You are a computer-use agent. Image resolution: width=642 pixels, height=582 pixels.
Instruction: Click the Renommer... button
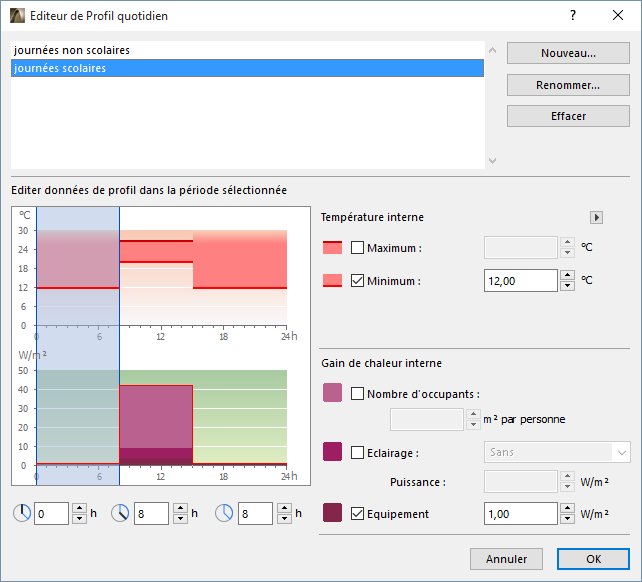(x=568, y=85)
